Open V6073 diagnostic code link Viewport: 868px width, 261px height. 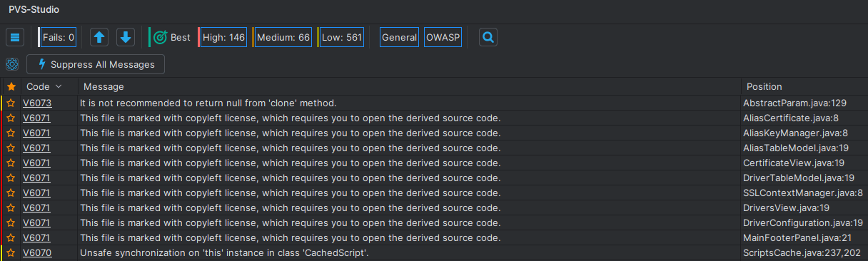[37, 103]
